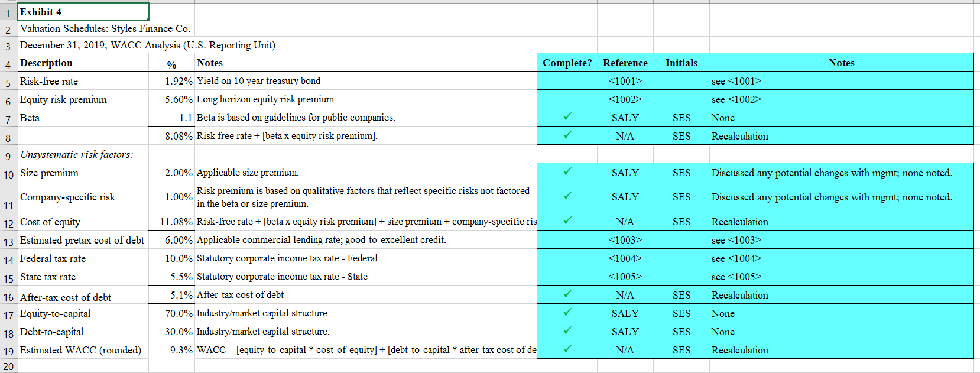Select the 'Debt-to-capital' label cell

(x=83, y=332)
